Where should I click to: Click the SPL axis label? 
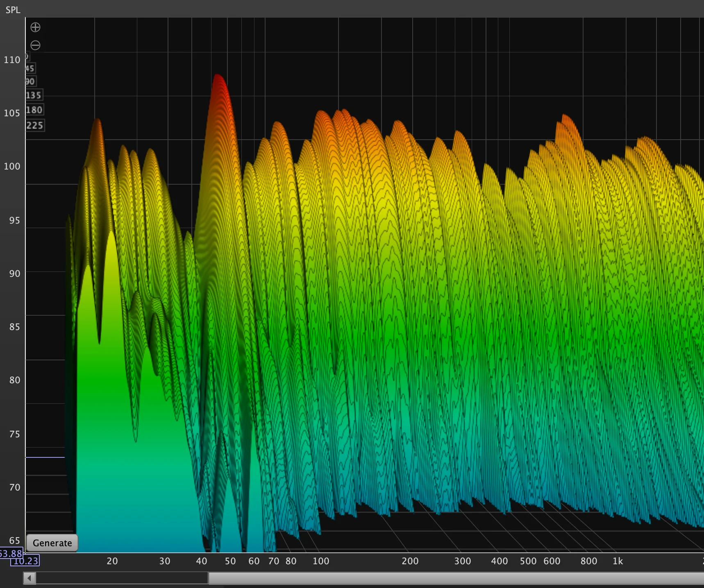point(13,10)
